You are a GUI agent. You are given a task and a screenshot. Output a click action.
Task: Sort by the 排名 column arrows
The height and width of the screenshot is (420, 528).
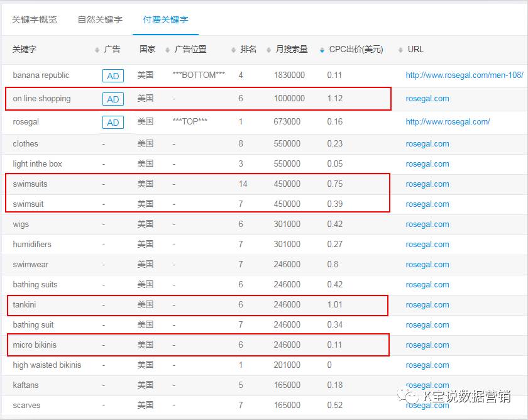pos(268,50)
